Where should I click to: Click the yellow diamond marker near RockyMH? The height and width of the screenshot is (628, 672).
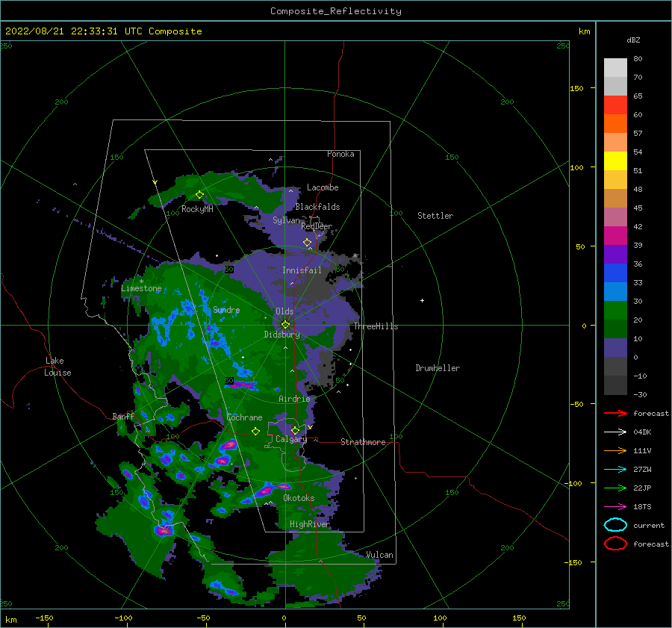[x=199, y=195]
